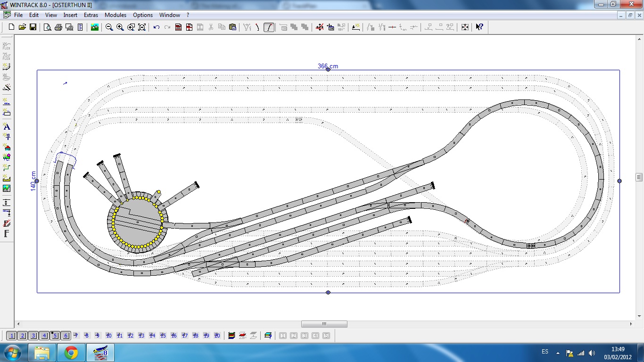
Task: Toggle the active layer 5 button
Action: pyautogui.click(x=55, y=336)
